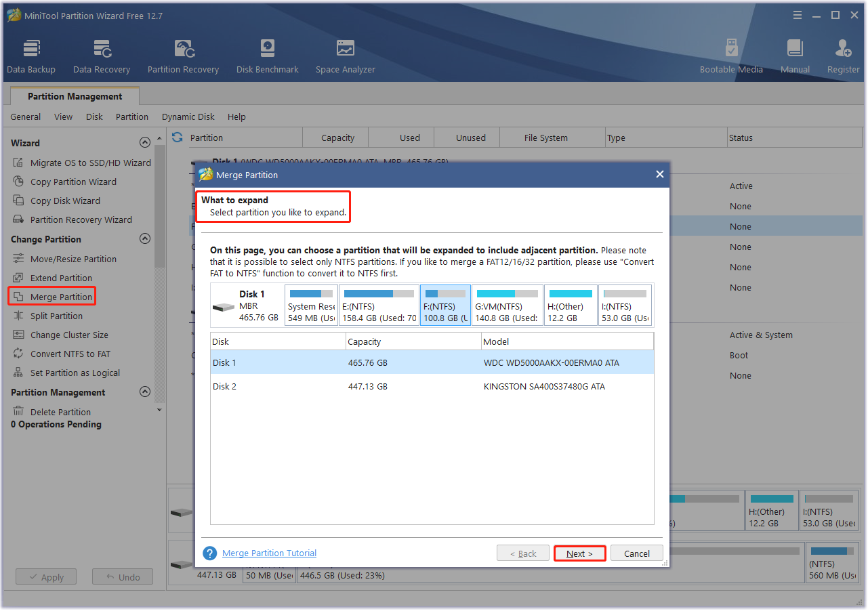
Task: Click the Type column header
Action: pos(665,138)
